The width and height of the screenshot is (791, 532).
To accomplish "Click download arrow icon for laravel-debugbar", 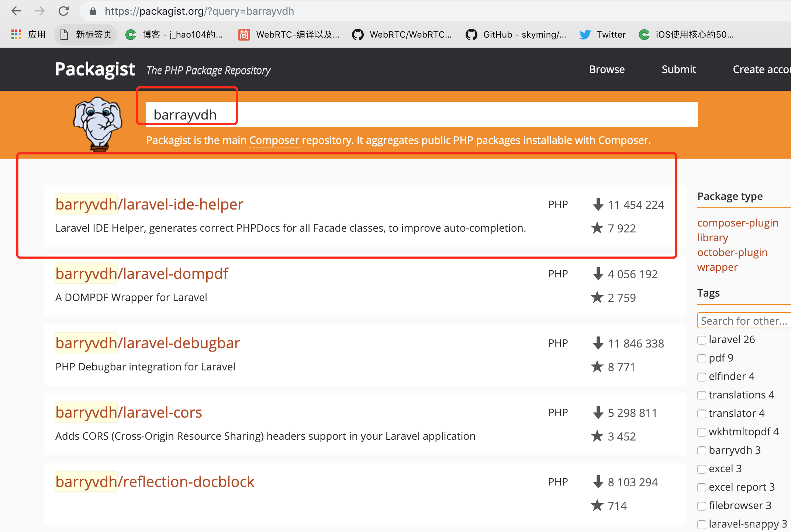I will click(598, 343).
